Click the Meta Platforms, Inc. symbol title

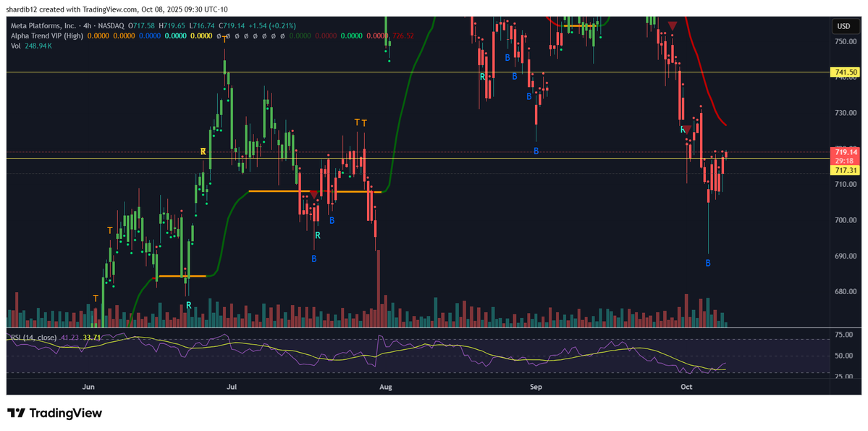coord(43,26)
